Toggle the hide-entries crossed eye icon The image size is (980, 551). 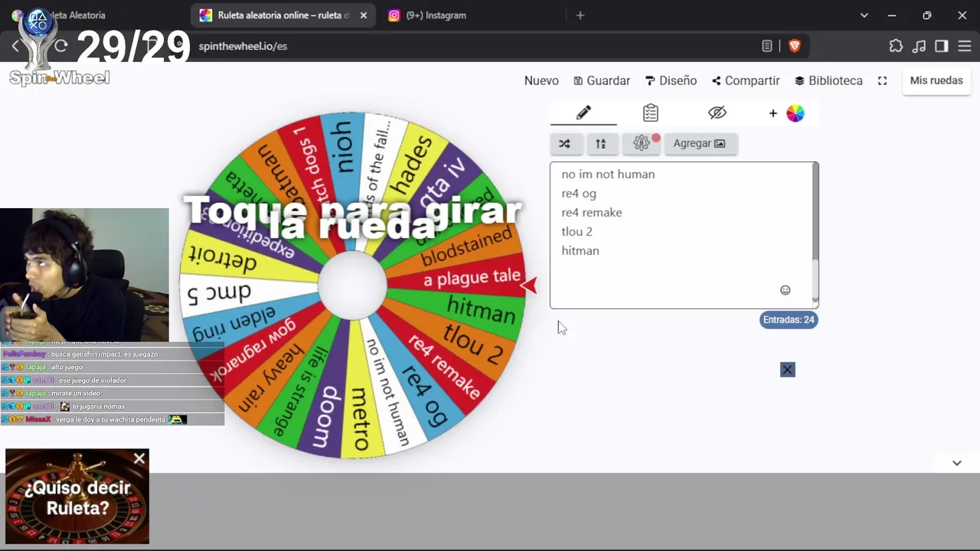[x=717, y=113]
